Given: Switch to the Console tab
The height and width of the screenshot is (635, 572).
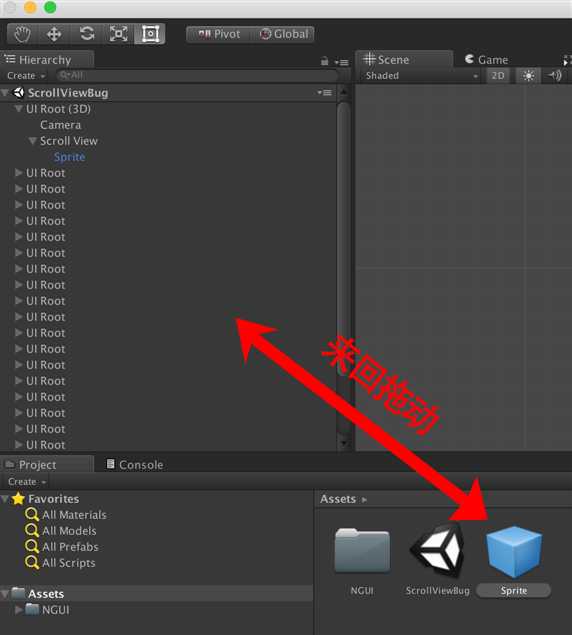Looking at the screenshot, I should pyautogui.click(x=134, y=465).
